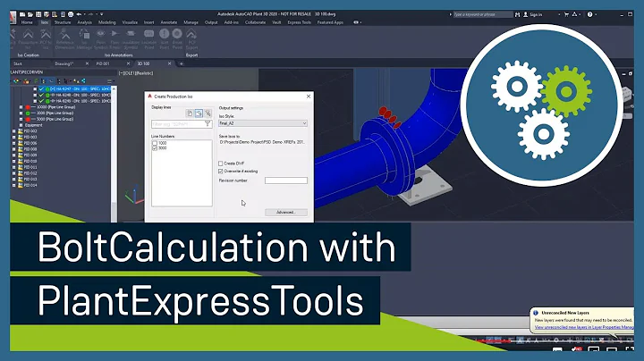Click the Open file icon in quick access toolbar
Image resolution: width=644 pixels, height=361 pixels.
click(30, 14)
